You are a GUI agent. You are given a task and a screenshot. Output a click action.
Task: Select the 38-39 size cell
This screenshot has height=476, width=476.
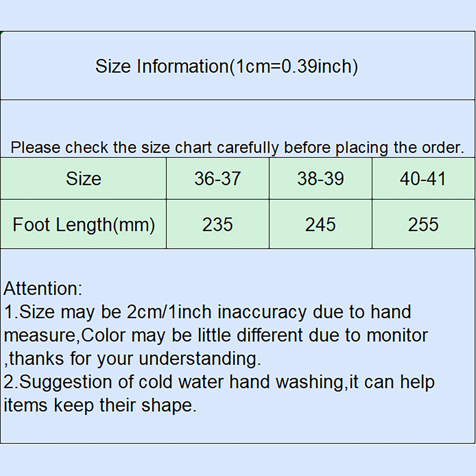pyautogui.click(x=320, y=179)
